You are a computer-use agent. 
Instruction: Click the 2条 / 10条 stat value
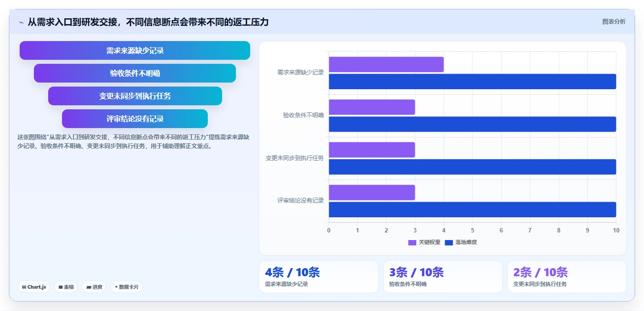click(x=541, y=272)
